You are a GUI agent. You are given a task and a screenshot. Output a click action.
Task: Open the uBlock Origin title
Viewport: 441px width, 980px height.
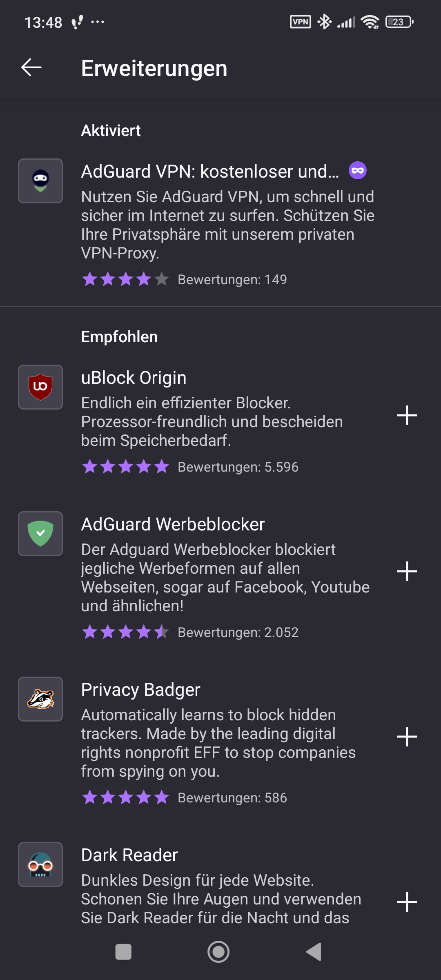click(134, 378)
